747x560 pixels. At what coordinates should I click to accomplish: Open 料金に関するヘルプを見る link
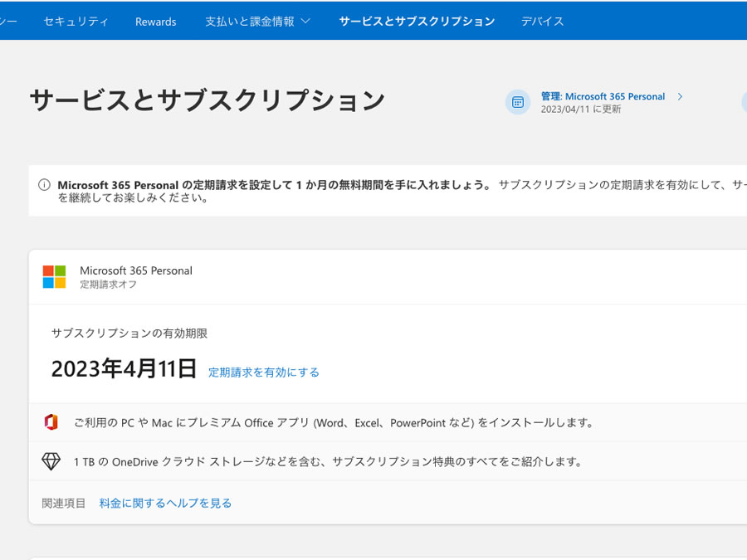click(x=165, y=503)
